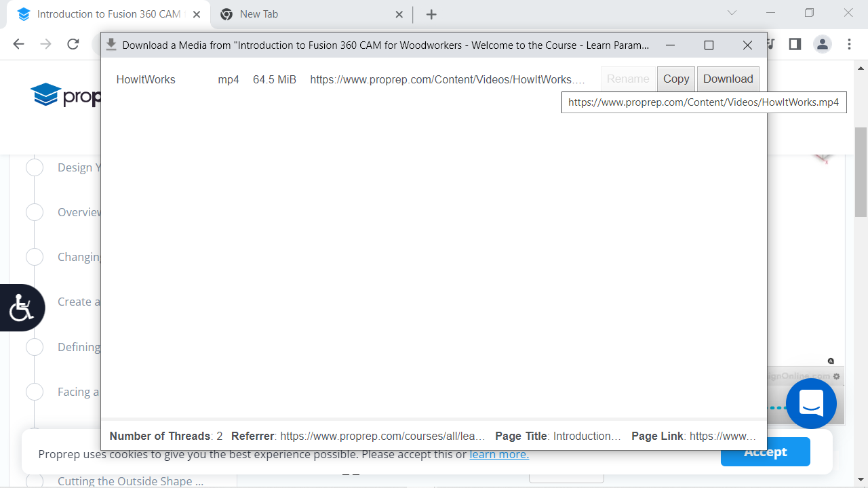868x488 pixels.
Task: Open the 'Defining' lesson in the sidebar
Action: (79, 347)
